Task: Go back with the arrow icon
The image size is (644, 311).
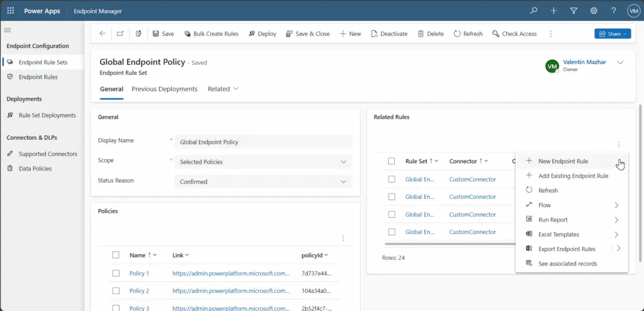Action: coord(103,34)
